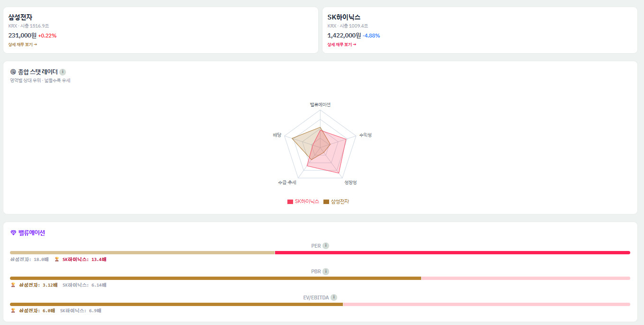Click the trophy icon next to SK하이닉스 13.4배
Screen dimensions: 644x325
pos(57,260)
